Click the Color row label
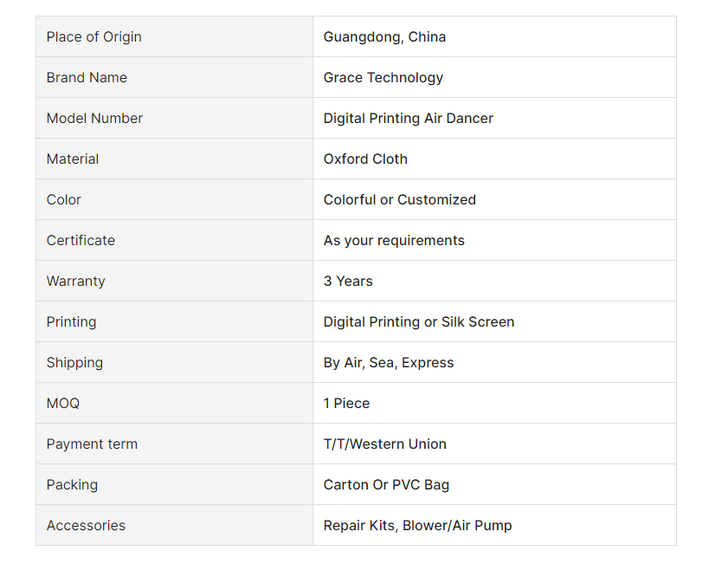728x564 pixels. (x=63, y=200)
